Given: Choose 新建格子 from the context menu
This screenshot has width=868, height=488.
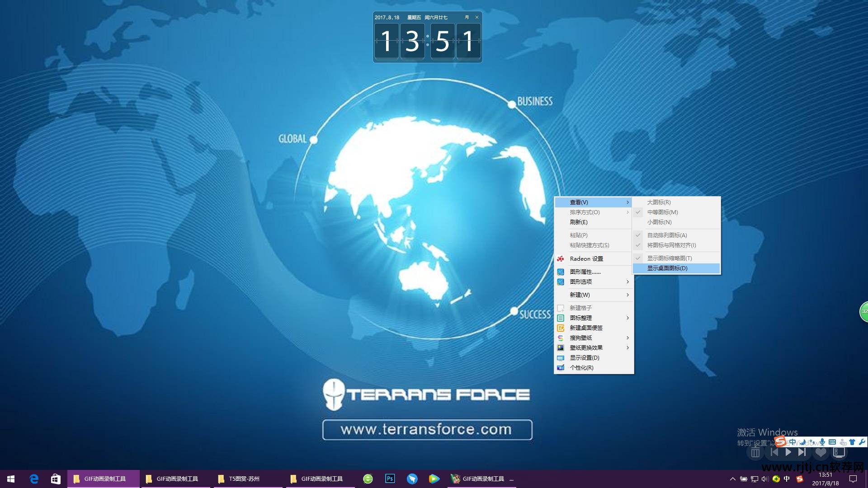Looking at the screenshot, I should [594, 308].
